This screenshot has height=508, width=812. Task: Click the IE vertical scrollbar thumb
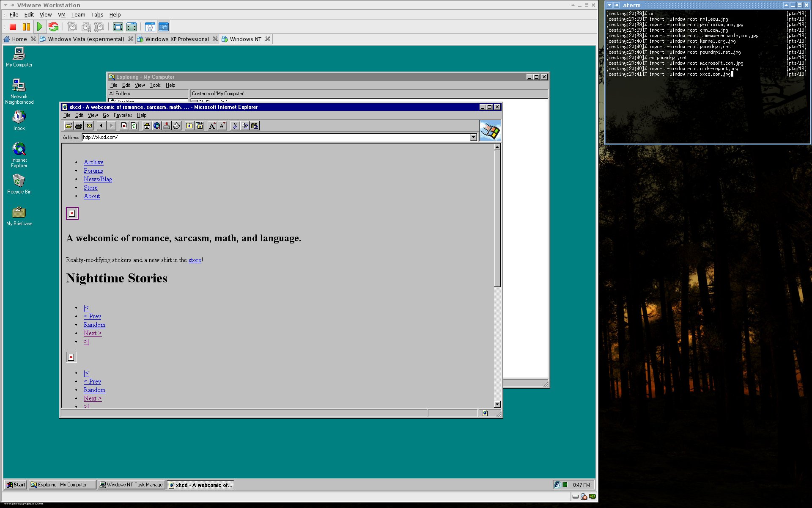click(x=497, y=218)
